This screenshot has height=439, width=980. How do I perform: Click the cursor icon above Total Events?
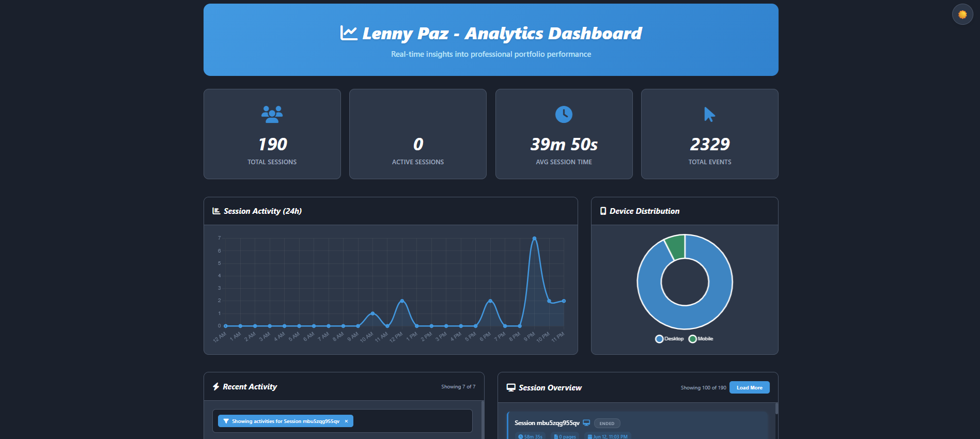coord(709,114)
